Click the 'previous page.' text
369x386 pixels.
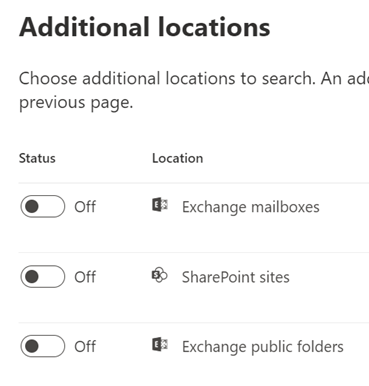76,102
